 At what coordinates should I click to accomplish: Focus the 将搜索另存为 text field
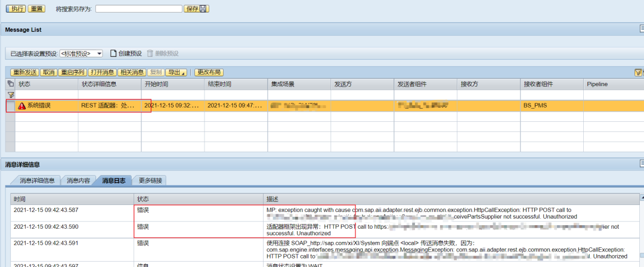(139, 8)
